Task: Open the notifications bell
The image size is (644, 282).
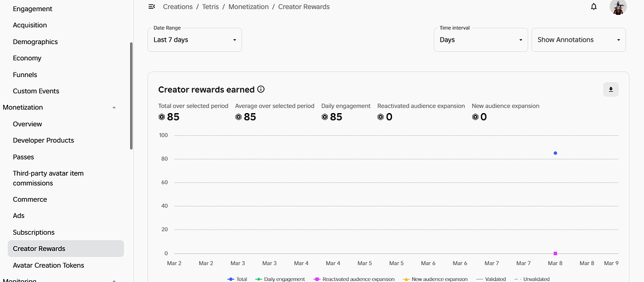Action: coord(594,7)
